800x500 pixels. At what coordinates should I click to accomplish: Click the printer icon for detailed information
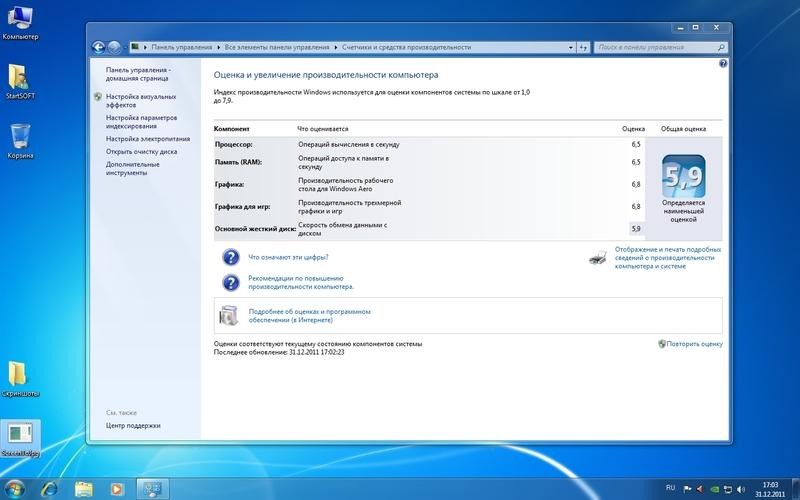point(598,257)
